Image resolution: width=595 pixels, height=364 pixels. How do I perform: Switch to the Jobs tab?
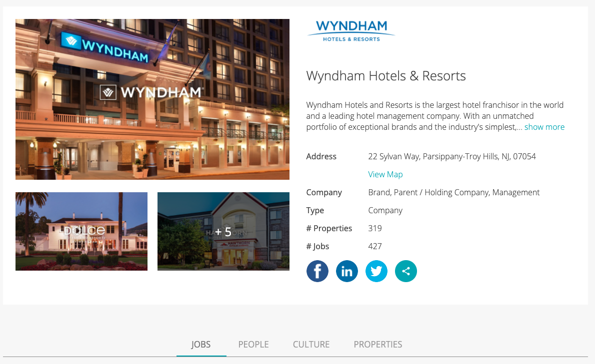200,345
